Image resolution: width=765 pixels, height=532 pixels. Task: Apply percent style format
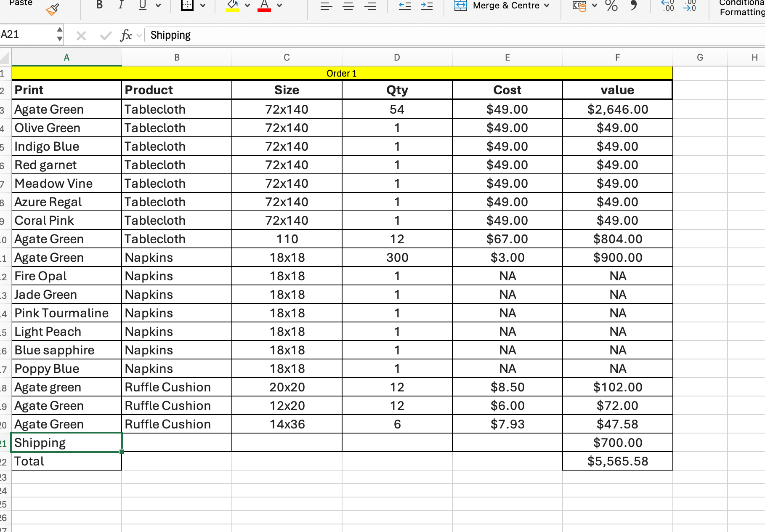click(611, 5)
